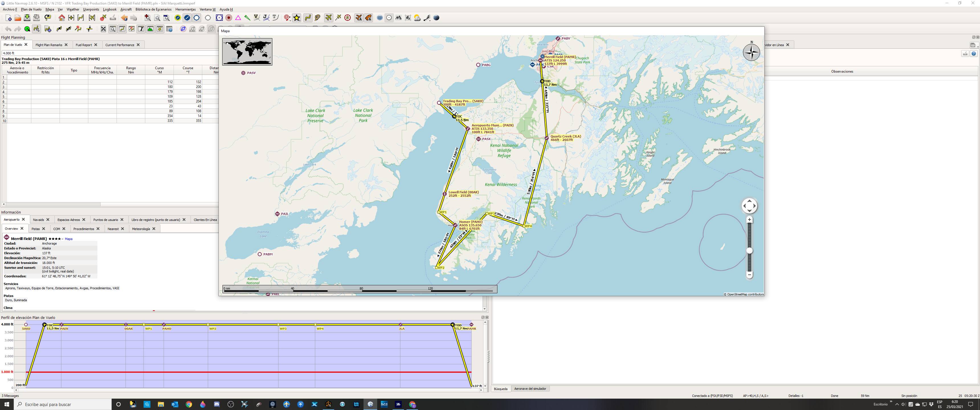Click the map zoom slider handle
Viewport: 980px width, 410px height.
(x=750, y=251)
